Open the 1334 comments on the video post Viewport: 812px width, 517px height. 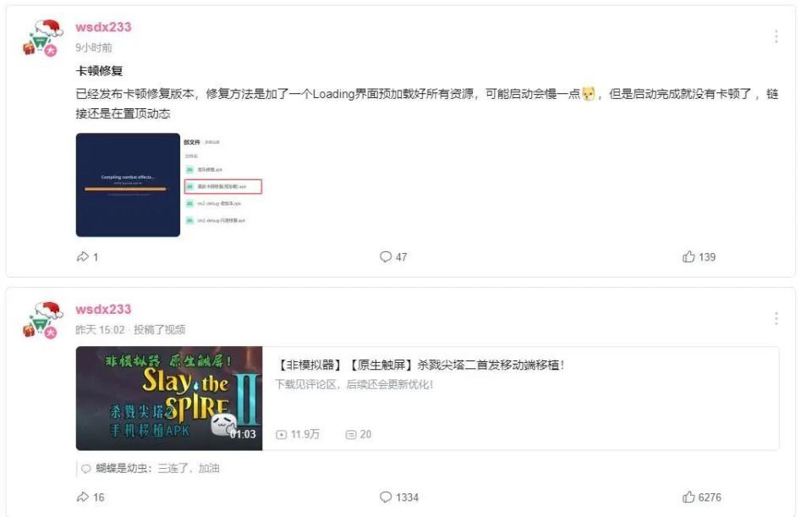click(398, 497)
